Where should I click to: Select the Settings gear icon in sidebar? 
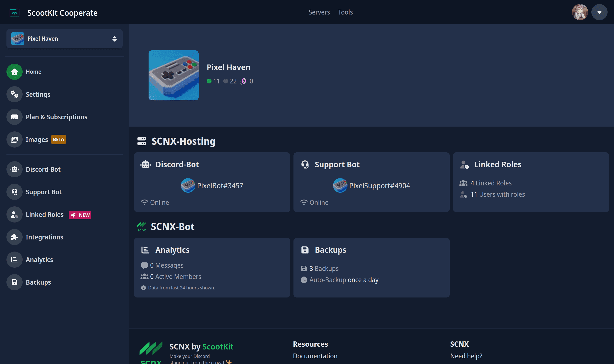click(x=14, y=94)
